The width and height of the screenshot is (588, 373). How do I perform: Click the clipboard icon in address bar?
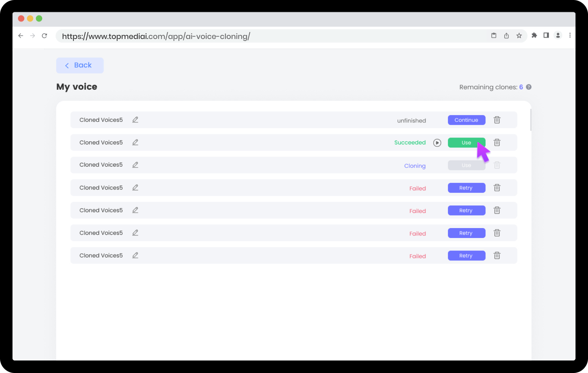494,36
